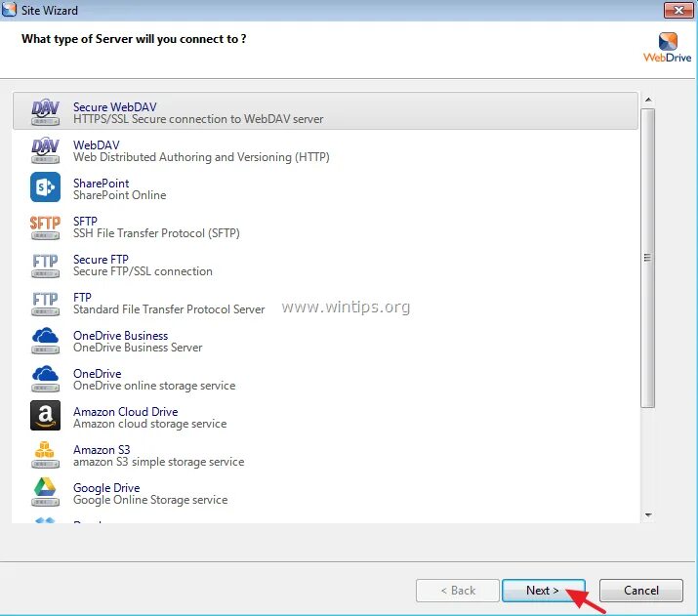Go to the Next wizard step
This screenshot has height=616, width=698.
tap(543, 591)
